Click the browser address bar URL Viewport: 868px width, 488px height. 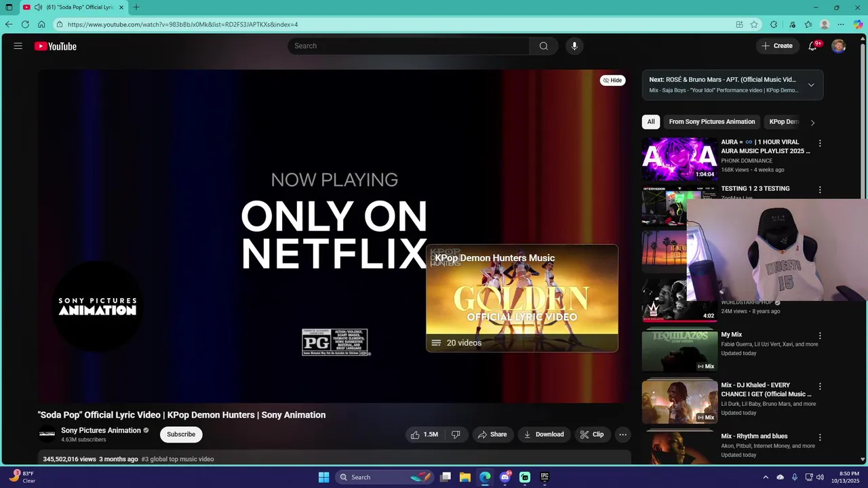(183, 24)
